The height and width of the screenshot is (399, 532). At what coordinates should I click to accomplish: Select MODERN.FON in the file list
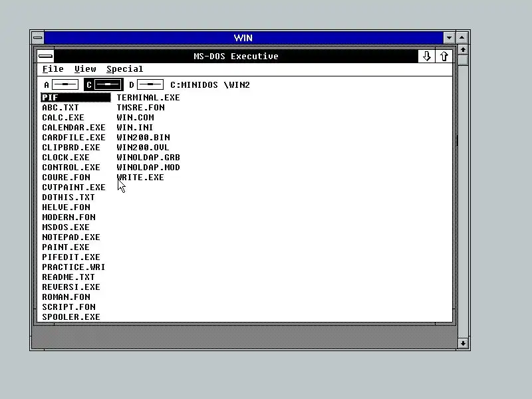[69, 217]
